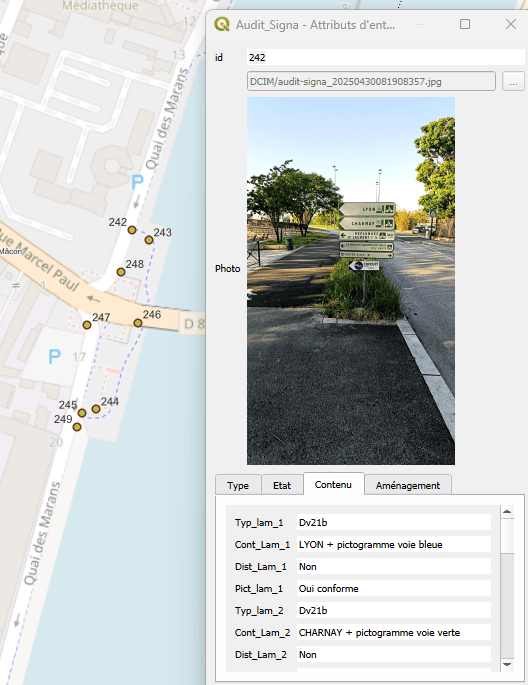528x685 pixels.
Task: Click the 'Cont_Lam_1' field label
Action: click(262, 544)
